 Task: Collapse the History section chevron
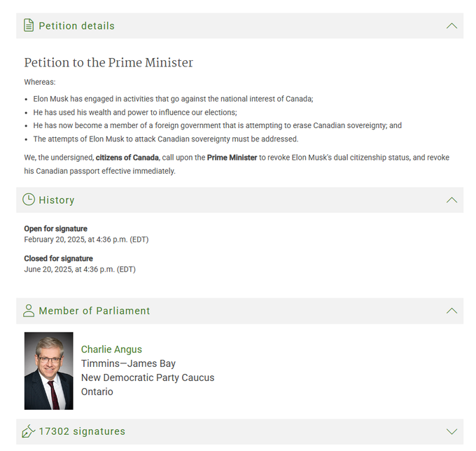point(451,200)
